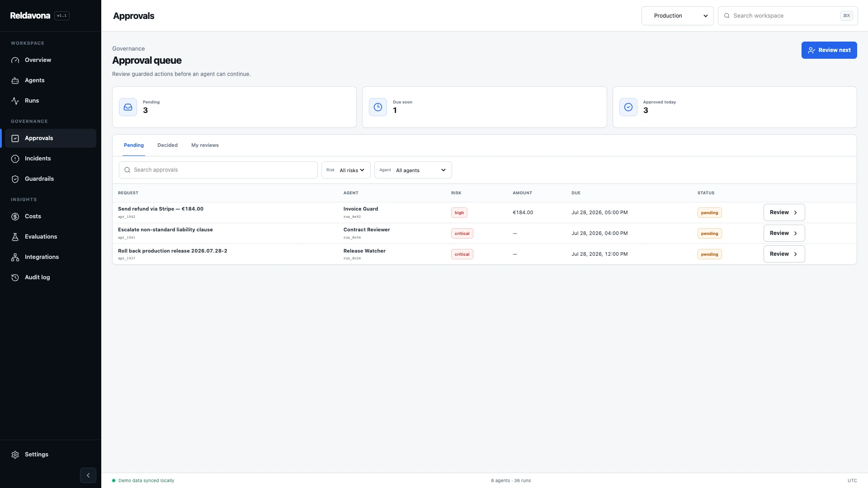Open Runs page from sidebar

coord(51,101)
